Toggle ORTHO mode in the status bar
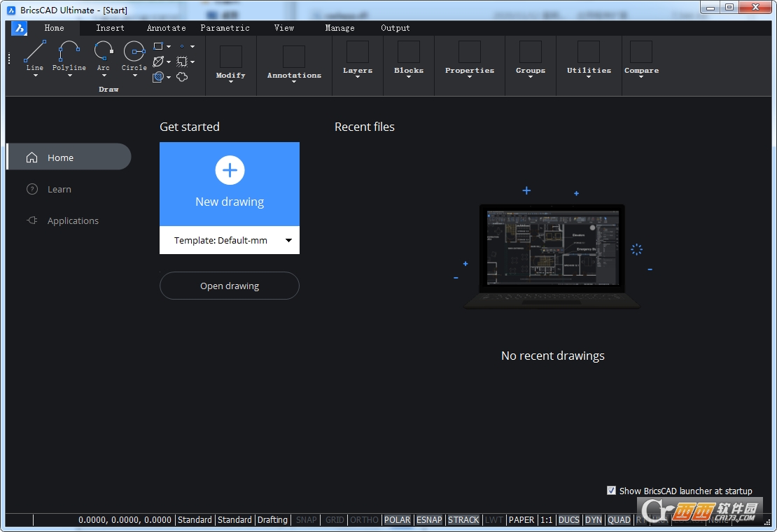Screen dimensions: 777x532 tap(364, 519)
